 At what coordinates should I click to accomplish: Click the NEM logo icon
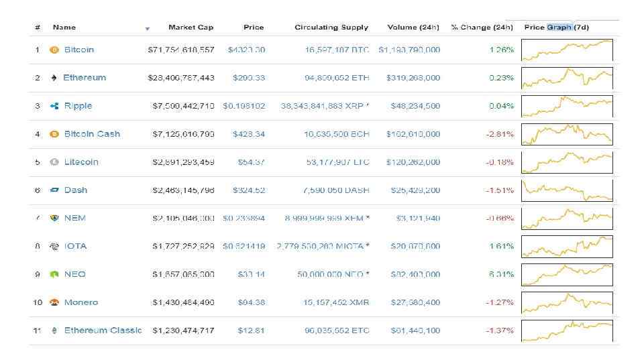point(54,218)
